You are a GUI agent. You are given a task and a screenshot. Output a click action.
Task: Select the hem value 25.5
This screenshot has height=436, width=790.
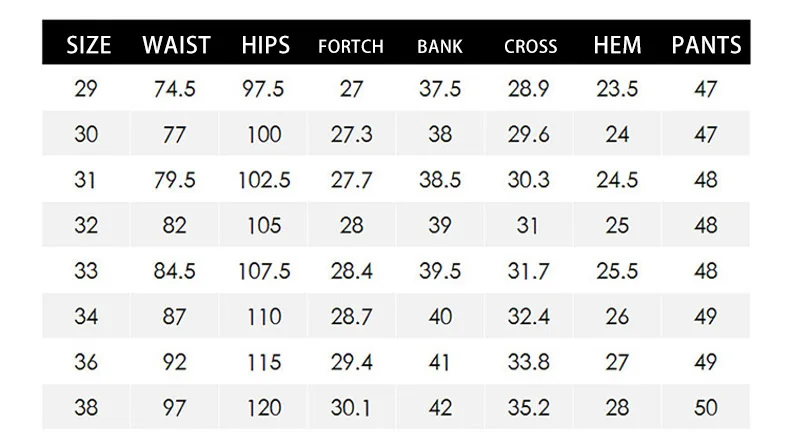pyautogui.click(x=617, y=272)
